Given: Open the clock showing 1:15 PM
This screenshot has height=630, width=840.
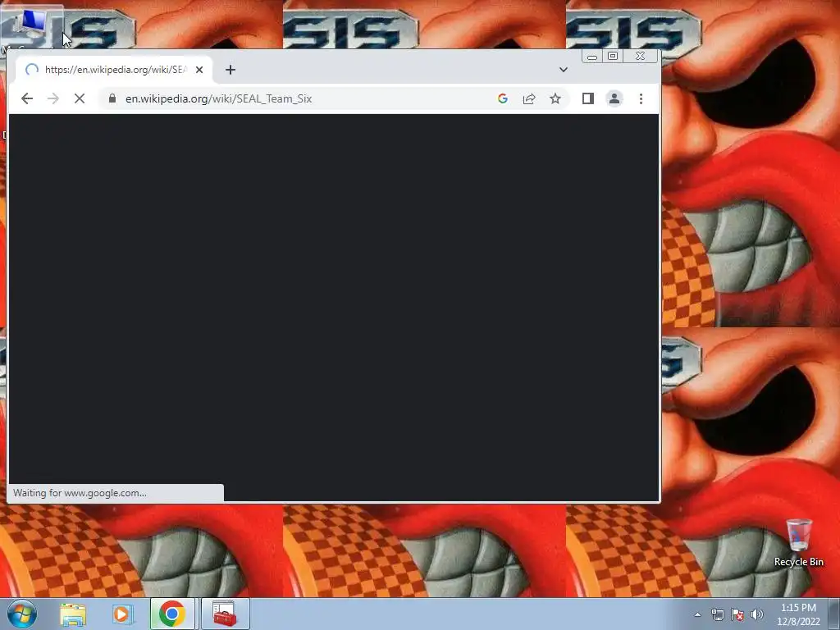Looking at the screenshot, I should (798, 614).
